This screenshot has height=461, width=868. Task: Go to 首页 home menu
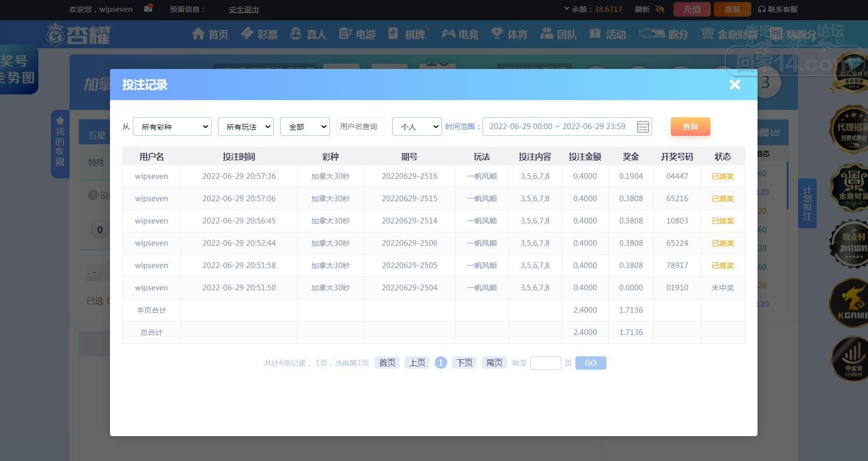click(x=210, y=34)
